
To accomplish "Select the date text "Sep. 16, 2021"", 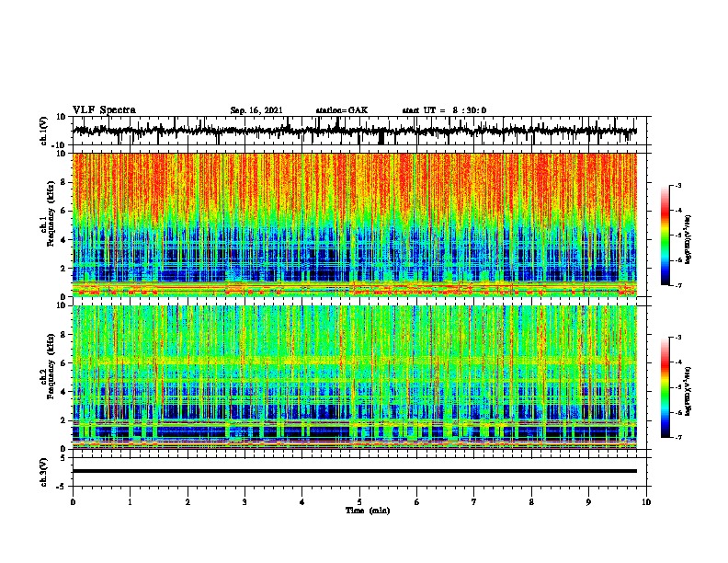I will [x=256, y=110].
